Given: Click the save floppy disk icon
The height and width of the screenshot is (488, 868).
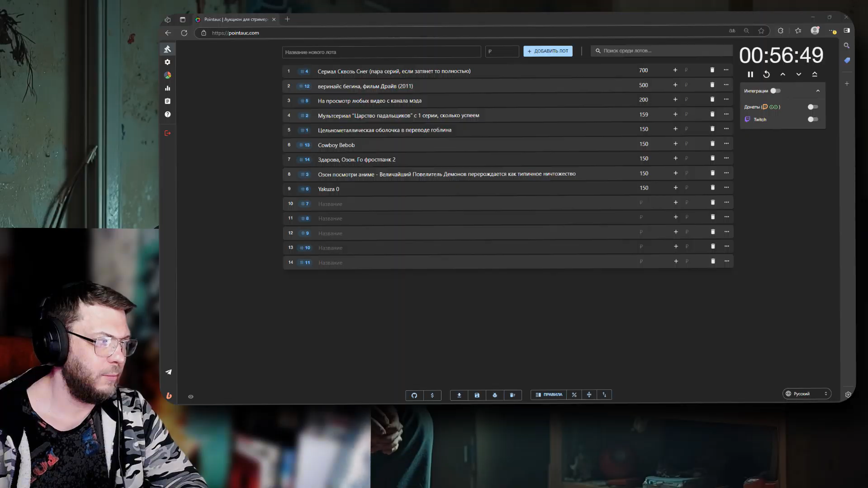Looking at the screenshot, I should pyautogui.click(x=477, y=395).
